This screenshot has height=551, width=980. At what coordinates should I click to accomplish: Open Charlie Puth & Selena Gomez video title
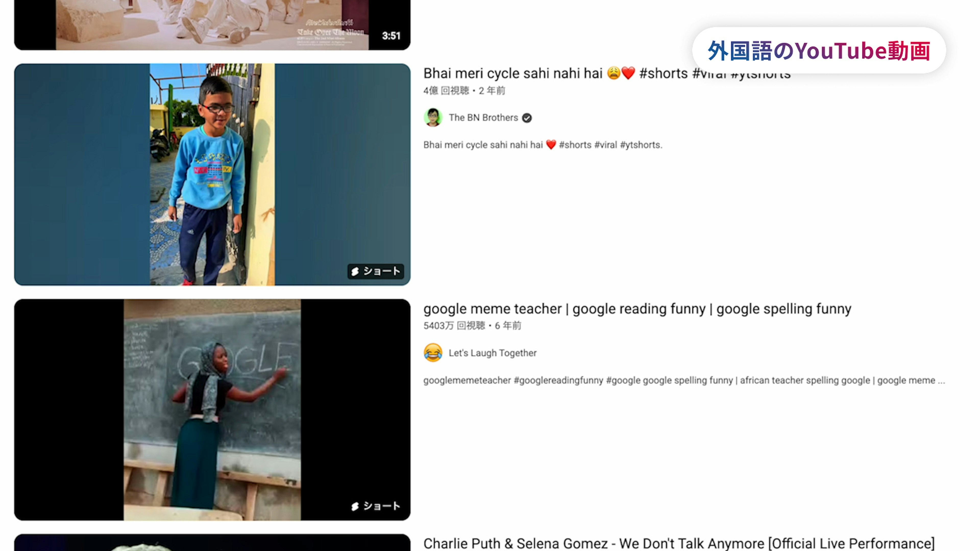pyautogui.click(x=679, y=543)
